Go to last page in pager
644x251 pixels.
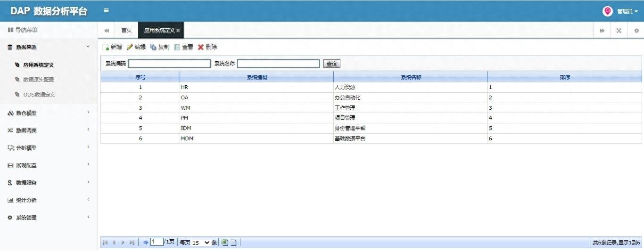pyautogui.click(x=132, y=243)
